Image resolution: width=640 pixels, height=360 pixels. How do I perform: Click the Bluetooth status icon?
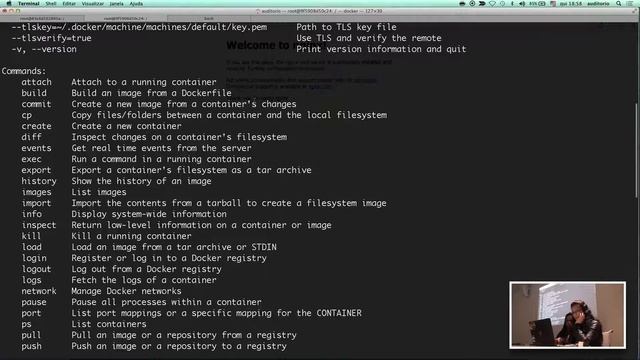(512, 4)
